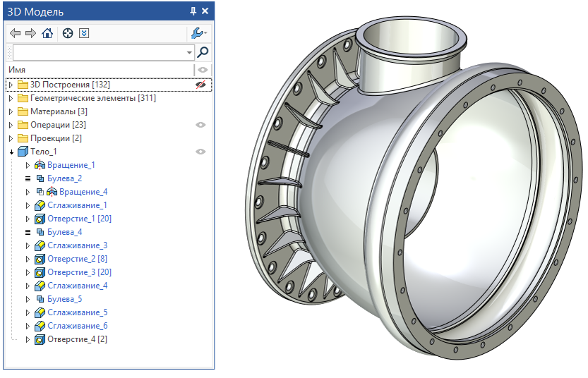Image resolution: width=588 pixels, height=378 pixels.
Task: Expand the Сглаживание_1 node
Action: [x=28, y=205]
